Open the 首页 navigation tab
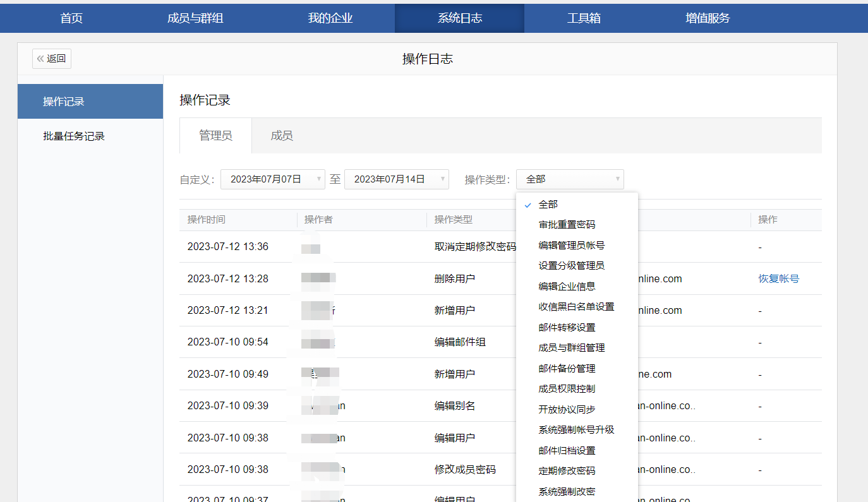Screen dimensions: 868x502 tap(71, 18)
